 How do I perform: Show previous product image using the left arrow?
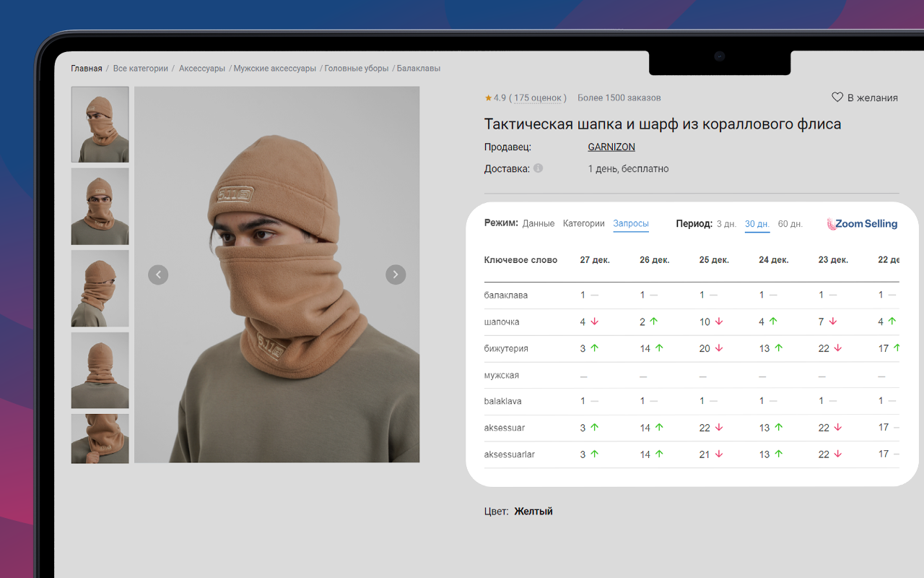point(158,275)
